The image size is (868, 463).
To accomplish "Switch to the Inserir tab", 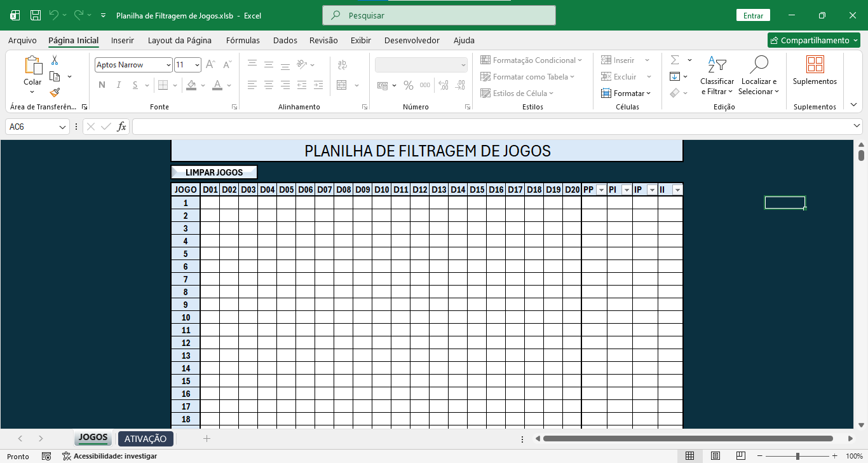I will (x=122, y=40).
